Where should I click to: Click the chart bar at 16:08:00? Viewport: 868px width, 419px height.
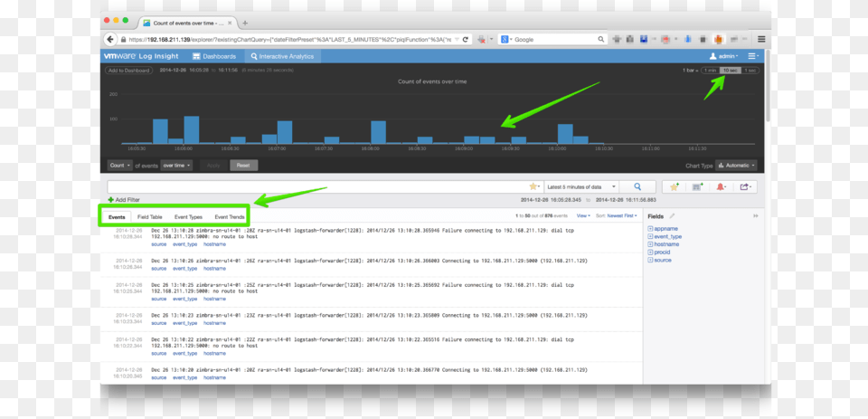click(x=378, y=132)
